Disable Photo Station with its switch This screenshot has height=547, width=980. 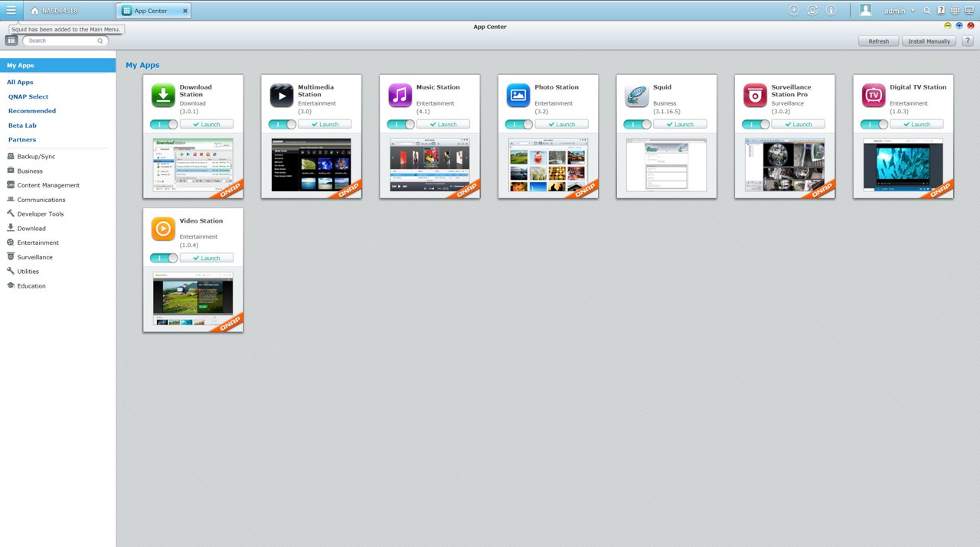(x=519, y=124)
